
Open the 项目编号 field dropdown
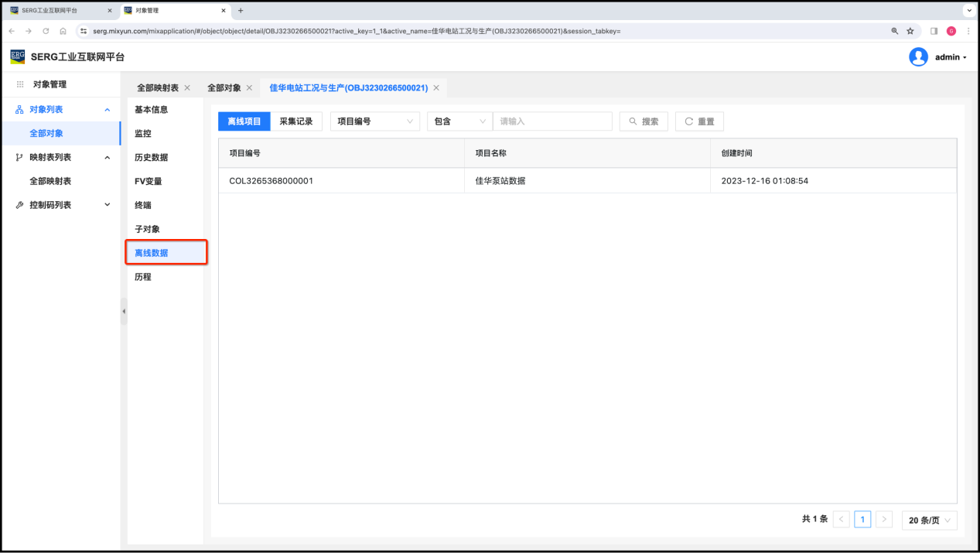pyautogui.click(x=374, y=121)
